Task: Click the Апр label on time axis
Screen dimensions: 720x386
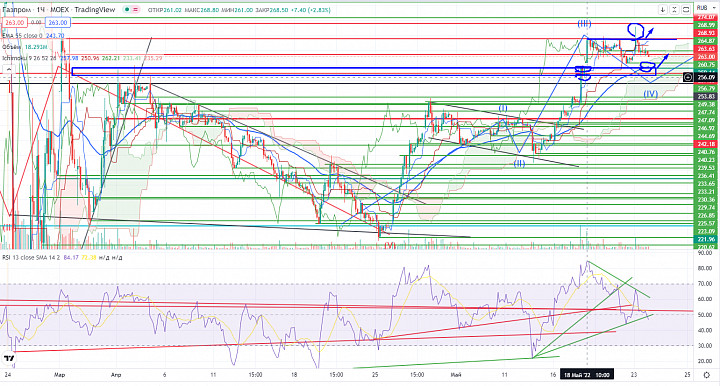Action: coord(116,375)
